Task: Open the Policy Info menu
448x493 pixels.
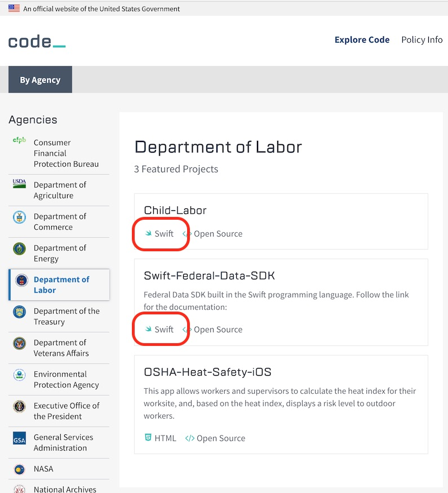Action: [422, 40]
